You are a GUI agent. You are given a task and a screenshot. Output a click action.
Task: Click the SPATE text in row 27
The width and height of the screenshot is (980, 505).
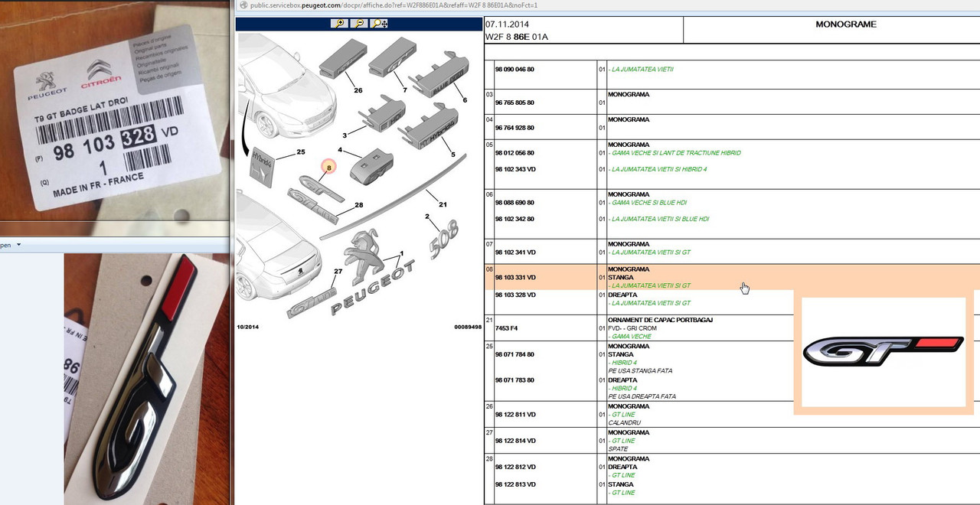pyautogui.click(x=618, y=449)
